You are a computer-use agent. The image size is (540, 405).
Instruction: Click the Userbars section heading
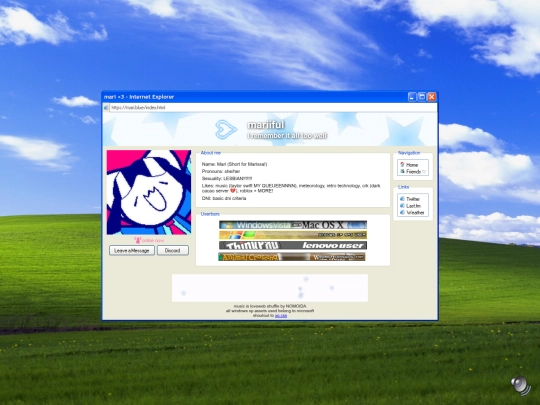click(x=210, y=214)
